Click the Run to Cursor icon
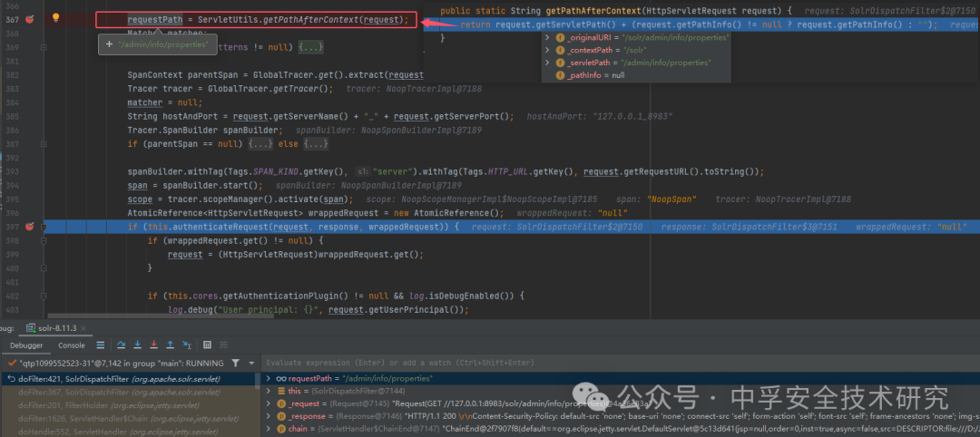 [186, 345]
